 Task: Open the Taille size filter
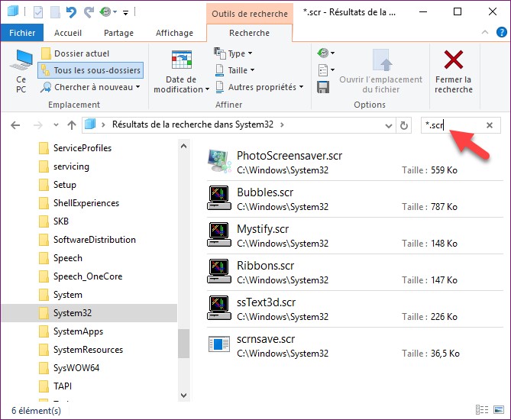234,70
